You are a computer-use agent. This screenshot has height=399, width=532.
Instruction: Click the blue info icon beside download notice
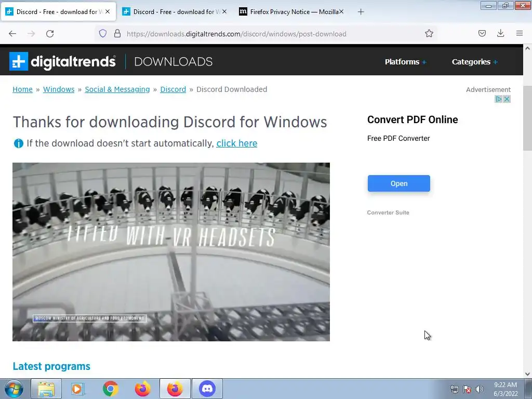[18, 143]
